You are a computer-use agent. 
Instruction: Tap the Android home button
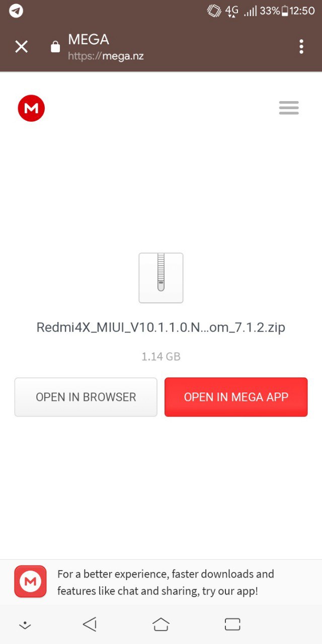click(161, 624)
